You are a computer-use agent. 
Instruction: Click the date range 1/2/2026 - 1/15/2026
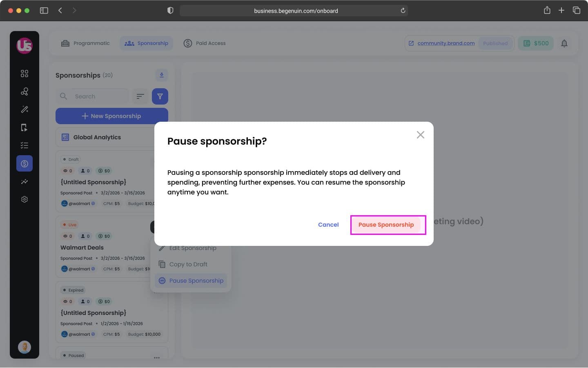pos(122,323)
